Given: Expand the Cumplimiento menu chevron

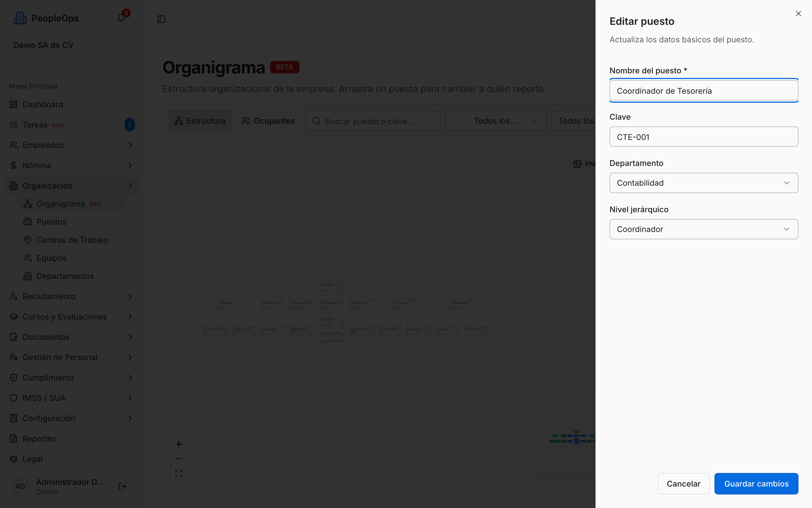Looking at the screenshot, I should point(130,378).
